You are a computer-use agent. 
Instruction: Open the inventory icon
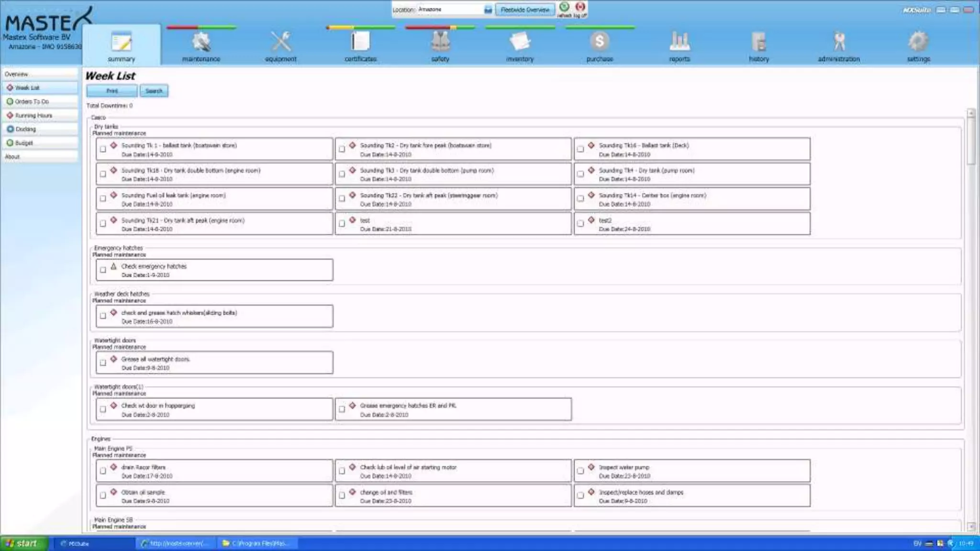tap(520, 42)
